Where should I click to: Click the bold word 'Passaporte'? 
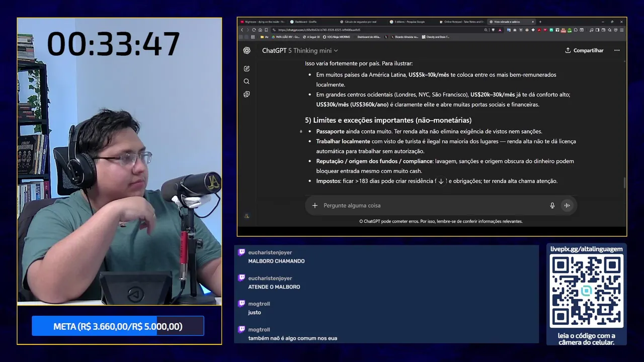coord(331,131)
